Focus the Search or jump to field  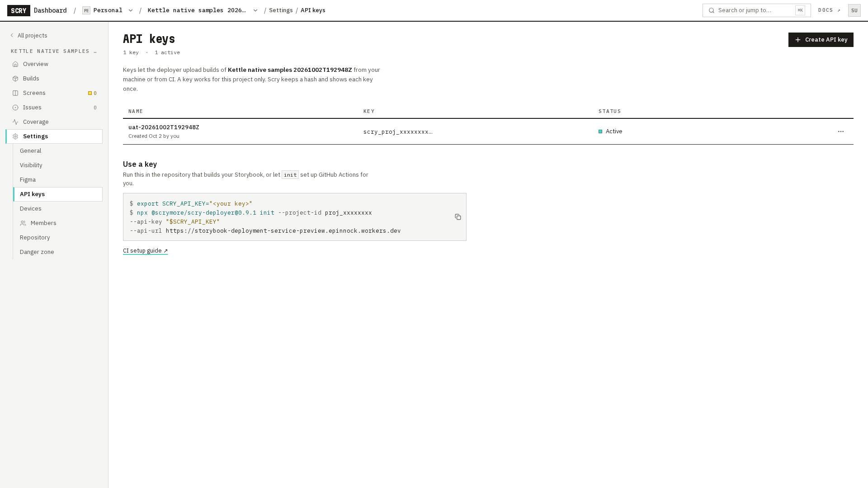coord(756,10)
